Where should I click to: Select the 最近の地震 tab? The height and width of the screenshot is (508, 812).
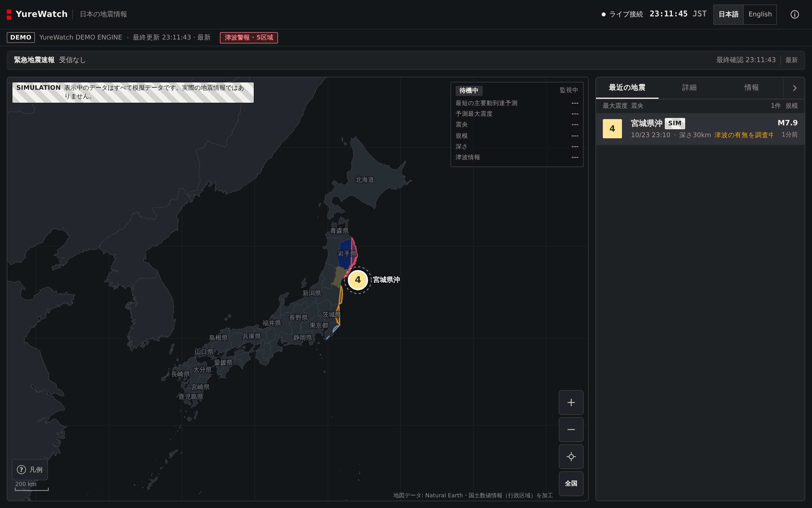(x=627, y=88)
